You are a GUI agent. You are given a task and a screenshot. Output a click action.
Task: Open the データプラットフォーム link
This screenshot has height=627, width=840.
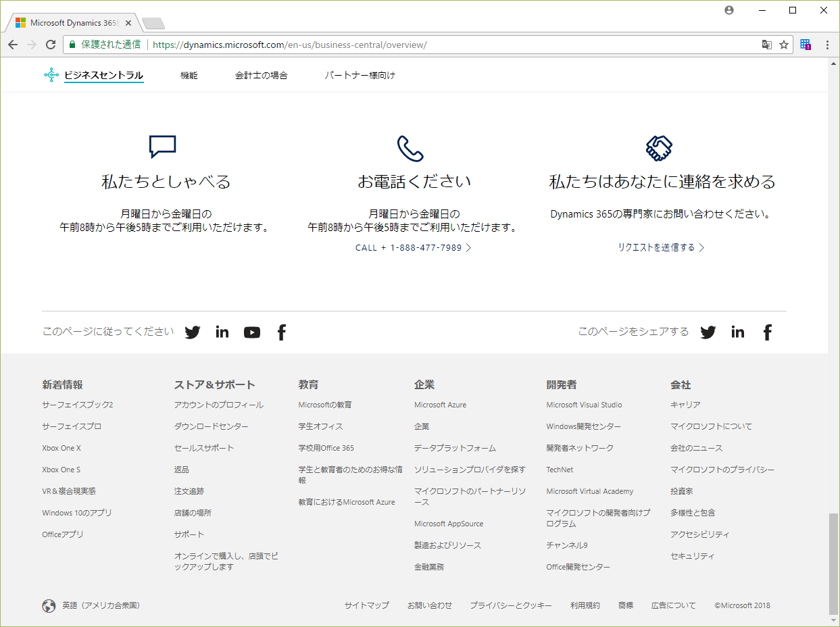tap(455, 448)
